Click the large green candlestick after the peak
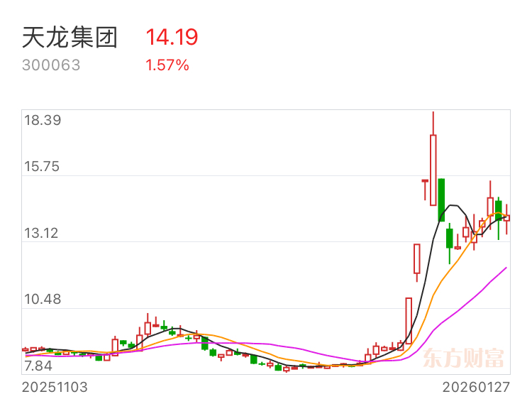 pyautogui.click(x=441, y=200)
